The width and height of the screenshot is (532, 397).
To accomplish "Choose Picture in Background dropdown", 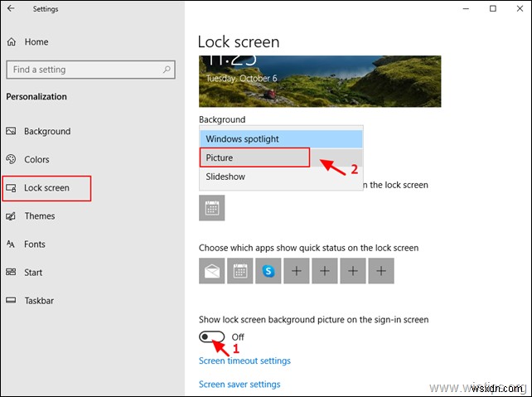I will 281,157.
